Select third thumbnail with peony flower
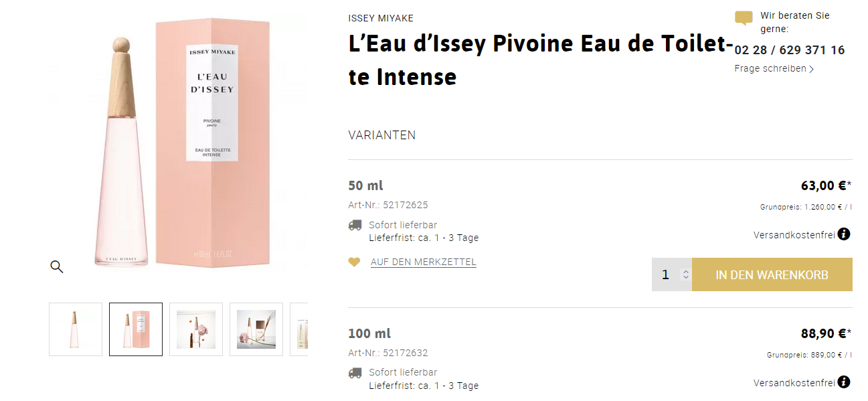Viewport: 868px width, 401px height. (x=196, y=329)
